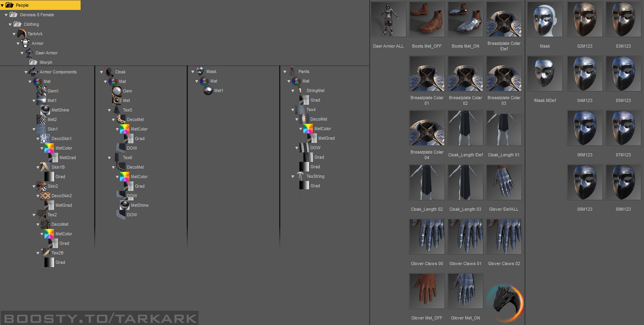Select the TexString item under Pants
This screenshot has height=325, width=644.
(315, 176)
